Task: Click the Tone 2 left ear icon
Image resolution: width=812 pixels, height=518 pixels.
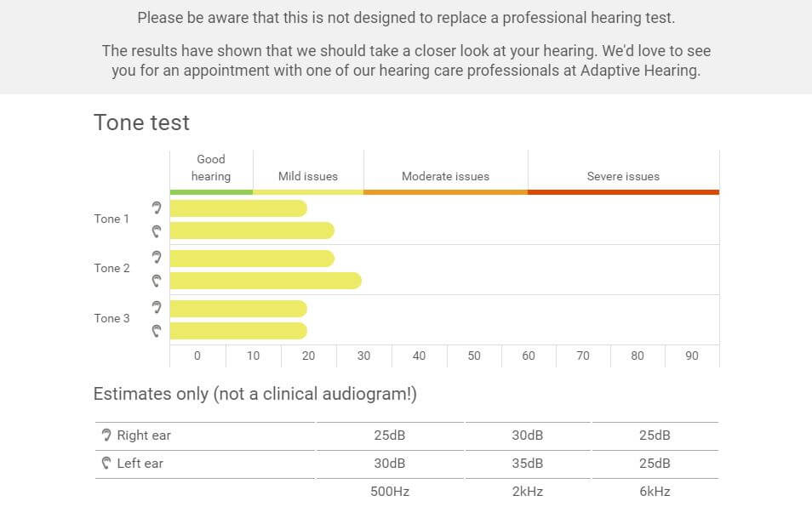Action: [x=157, y=280]
